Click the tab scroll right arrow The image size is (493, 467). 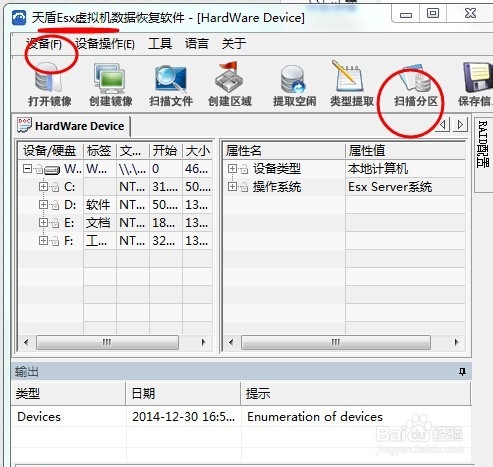[460, 125]
